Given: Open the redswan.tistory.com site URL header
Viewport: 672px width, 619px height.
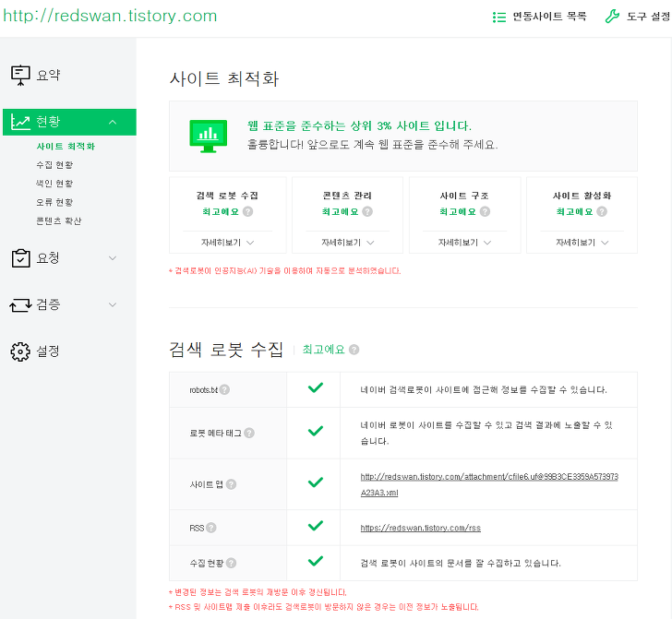Looking at the screenshot, I should tap(110, 16).
